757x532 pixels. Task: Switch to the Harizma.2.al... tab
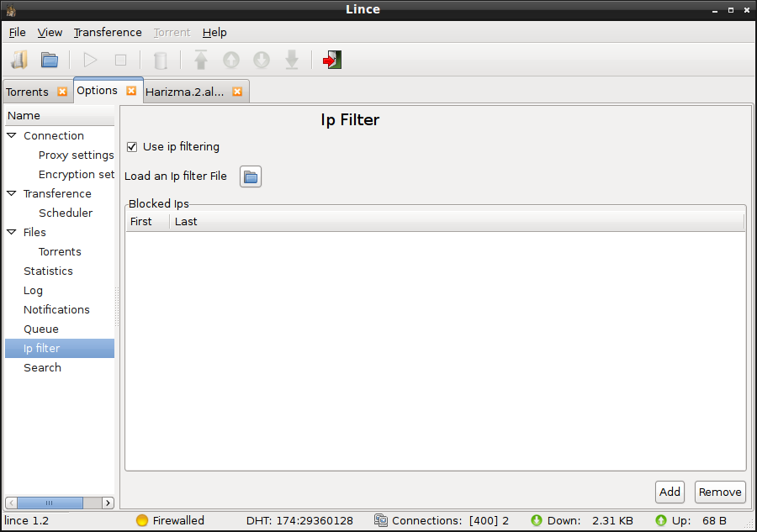tap(184, 92)
